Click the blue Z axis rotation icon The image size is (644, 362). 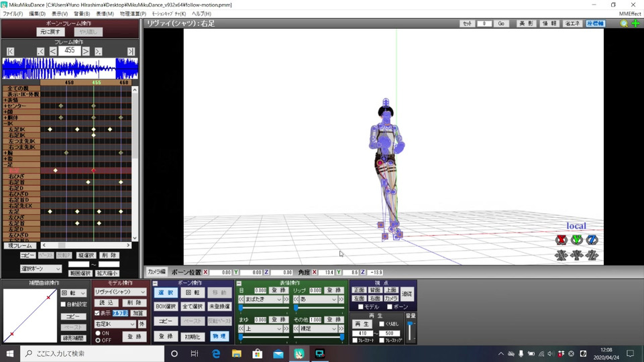click(592, 240)
